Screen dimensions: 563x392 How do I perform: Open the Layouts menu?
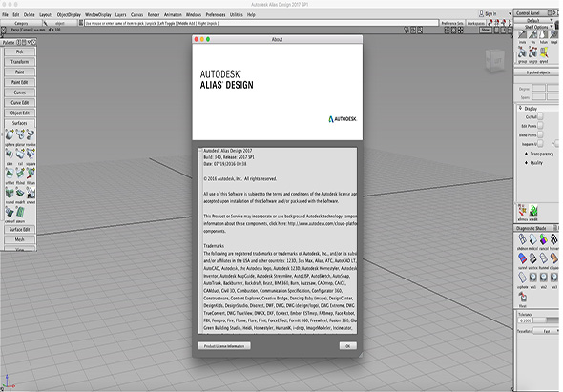(x=46, y=14)
